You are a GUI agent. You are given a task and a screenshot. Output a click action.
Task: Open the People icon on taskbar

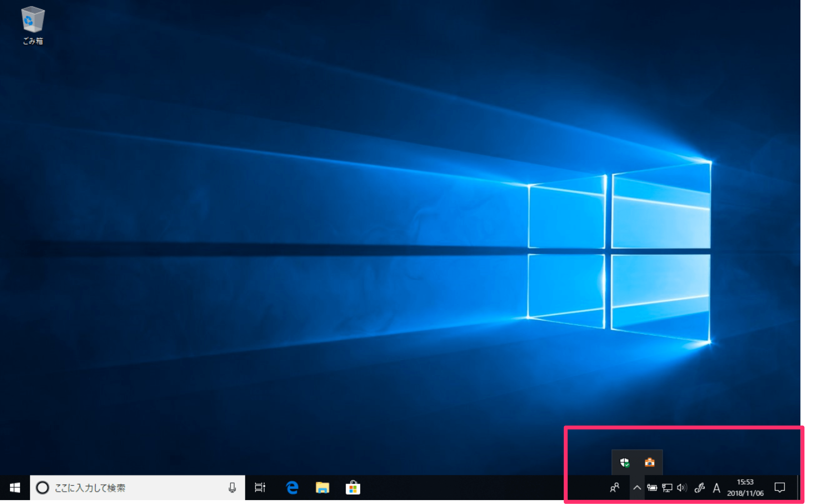[x=615, y=488]
